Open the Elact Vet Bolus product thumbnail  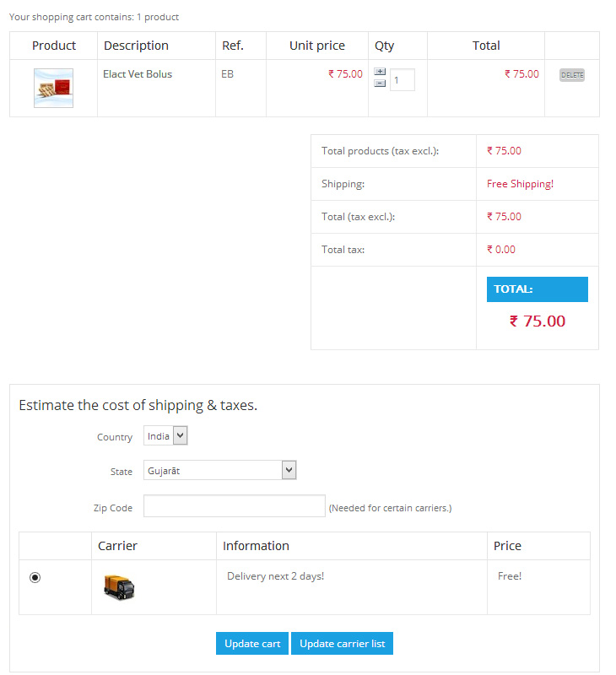pyautogui.click(x=53, y=88)
